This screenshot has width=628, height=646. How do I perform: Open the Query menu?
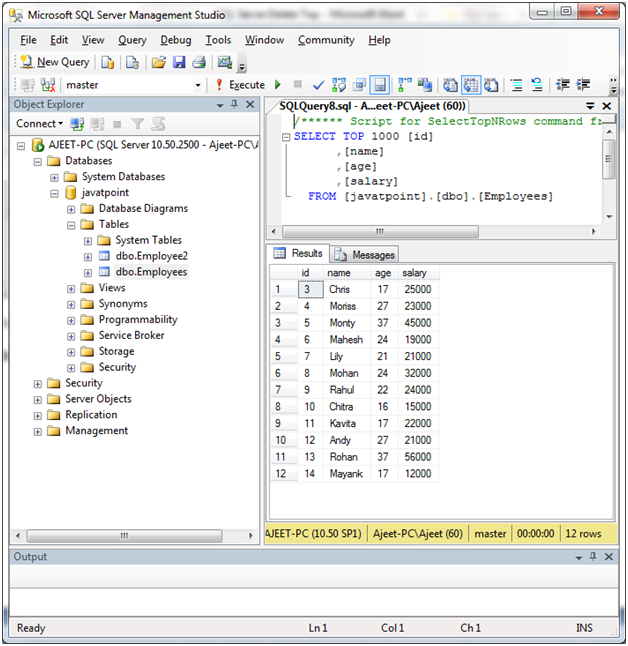click(x=132, y=40)
